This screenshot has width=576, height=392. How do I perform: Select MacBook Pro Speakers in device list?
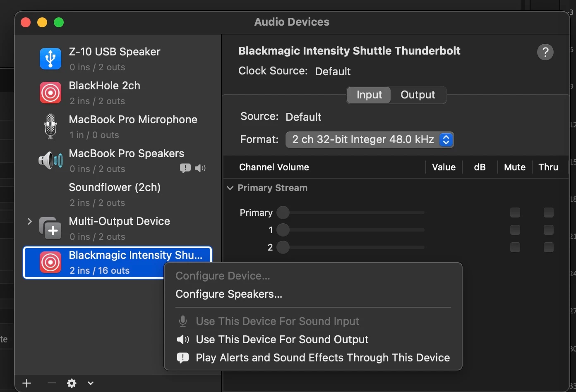pyautogui.click(x=118, y=160)
